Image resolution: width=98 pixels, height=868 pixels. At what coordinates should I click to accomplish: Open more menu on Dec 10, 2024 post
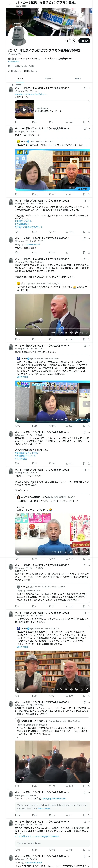tap(89, 201)
